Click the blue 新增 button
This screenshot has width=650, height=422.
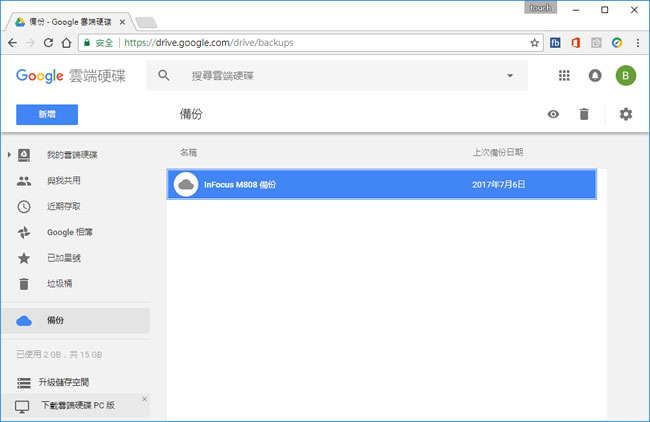pos(47,114)
